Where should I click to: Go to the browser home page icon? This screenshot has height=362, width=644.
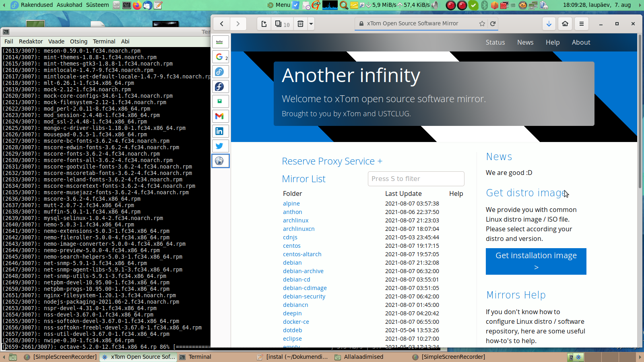click(565, 24)
